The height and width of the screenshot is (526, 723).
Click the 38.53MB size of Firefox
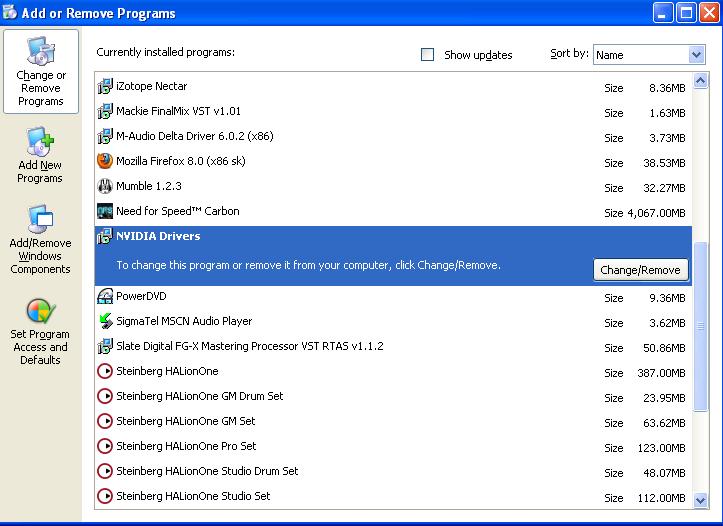coord(664,163)
